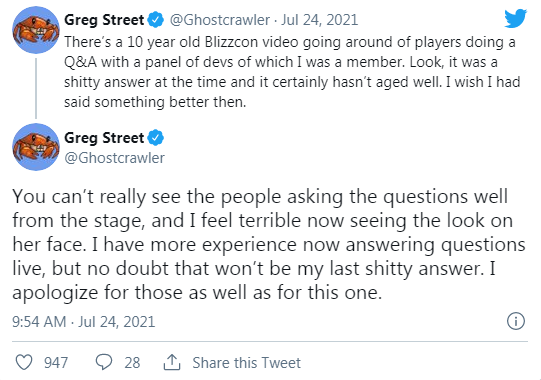541x380 pixels.
Task: Open crab avatar of the main tweet
Action: pyautogui.click(x=36, y=147)
